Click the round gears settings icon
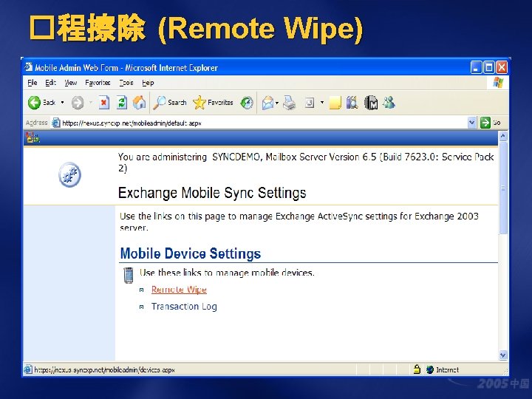532x399 pixels. (x=69, y=174)
